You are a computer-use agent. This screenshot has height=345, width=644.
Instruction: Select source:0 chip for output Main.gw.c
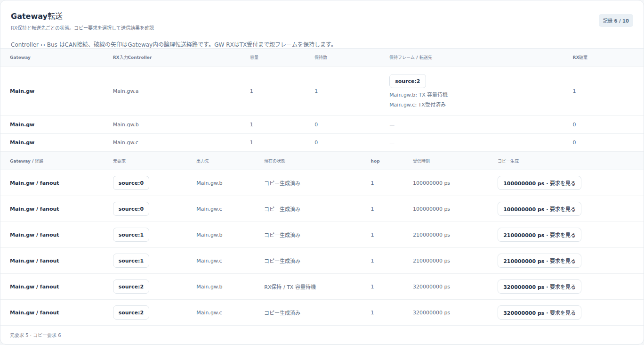(131, 209)
